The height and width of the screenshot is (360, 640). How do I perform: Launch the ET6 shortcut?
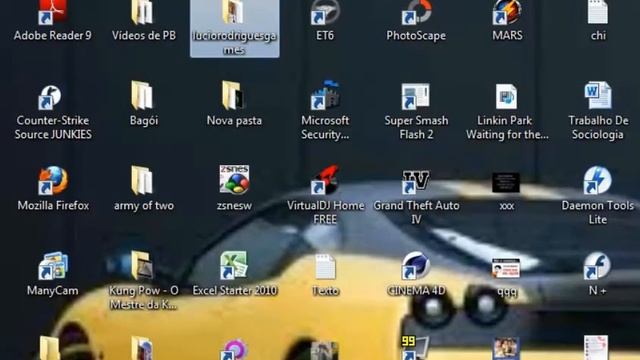pos(325,20)
